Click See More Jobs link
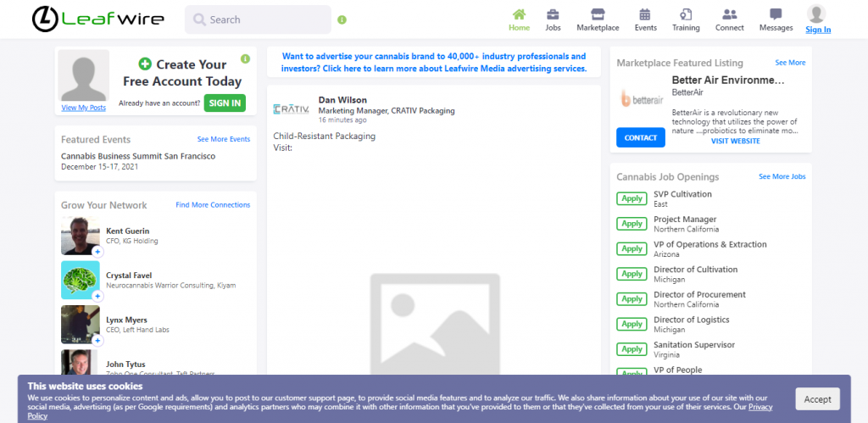This screenshot has height=423, width=868. tap(782, 176)
